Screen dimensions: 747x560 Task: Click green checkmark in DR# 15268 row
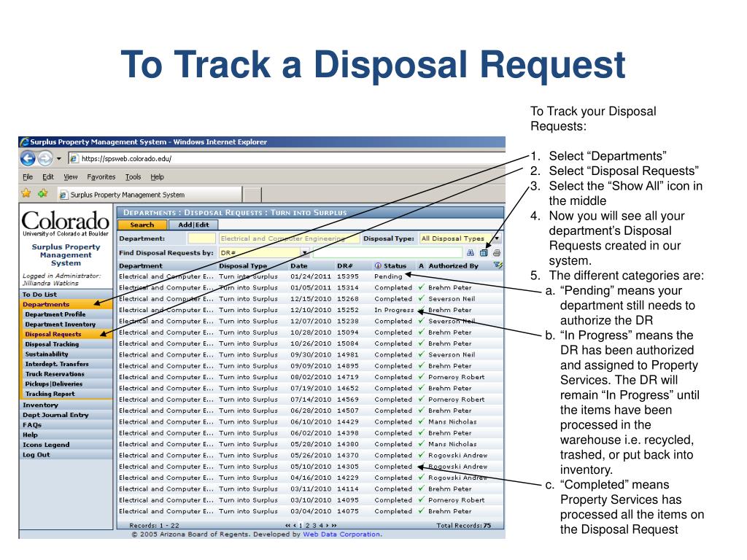(421, 298)
